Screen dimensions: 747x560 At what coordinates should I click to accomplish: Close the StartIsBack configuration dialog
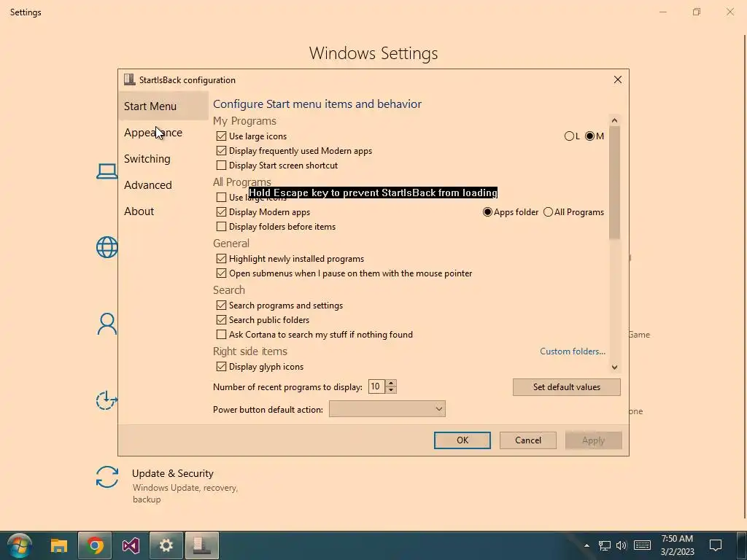(618, 79)
